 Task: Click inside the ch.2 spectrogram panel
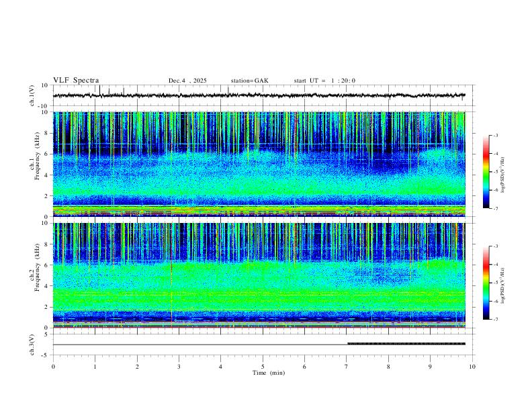[259, 275]
